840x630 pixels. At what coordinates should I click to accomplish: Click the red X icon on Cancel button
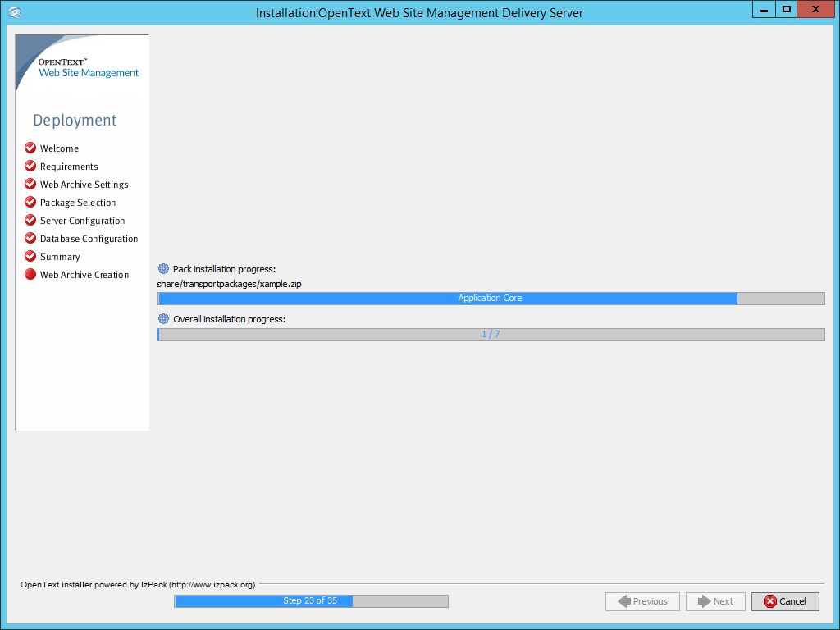pyautogui.click(x=769, y=601)
